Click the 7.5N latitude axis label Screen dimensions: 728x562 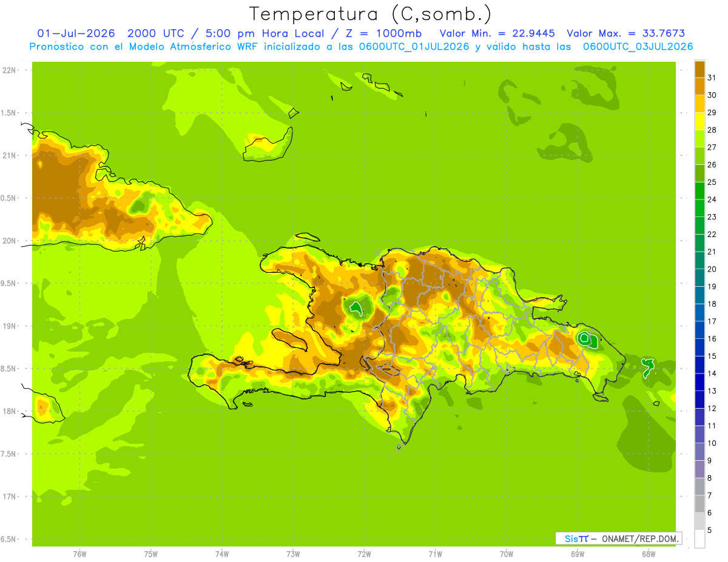8,454
